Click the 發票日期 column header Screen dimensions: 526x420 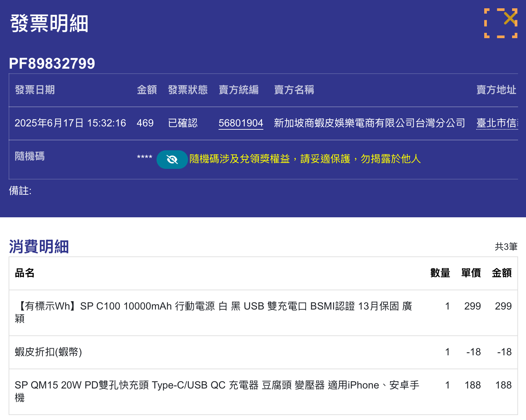click(35, 90)
